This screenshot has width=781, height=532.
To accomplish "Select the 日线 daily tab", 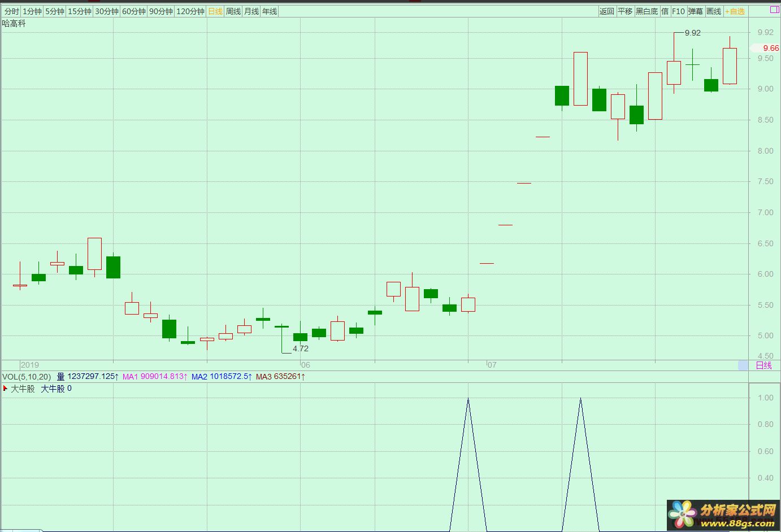I will tap(215, 11).
